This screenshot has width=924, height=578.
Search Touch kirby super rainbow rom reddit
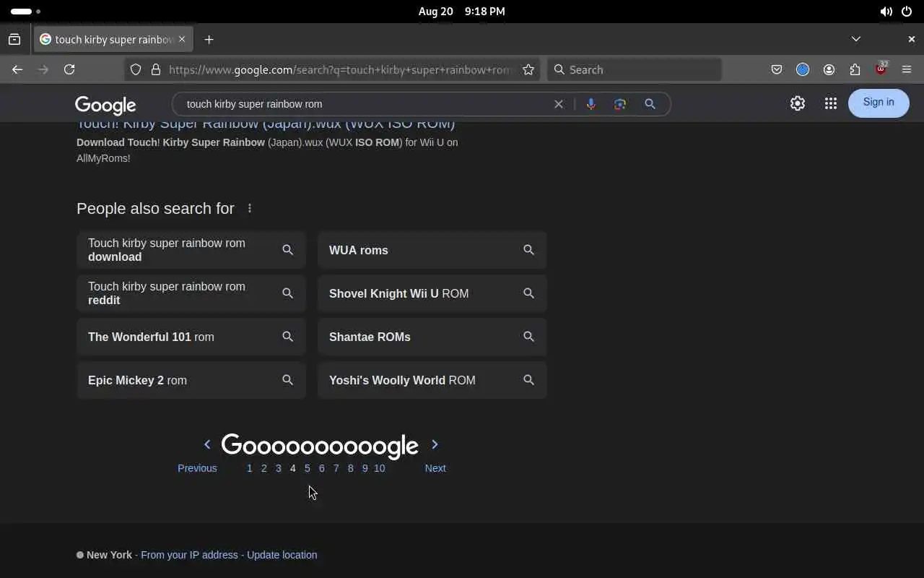191,293
